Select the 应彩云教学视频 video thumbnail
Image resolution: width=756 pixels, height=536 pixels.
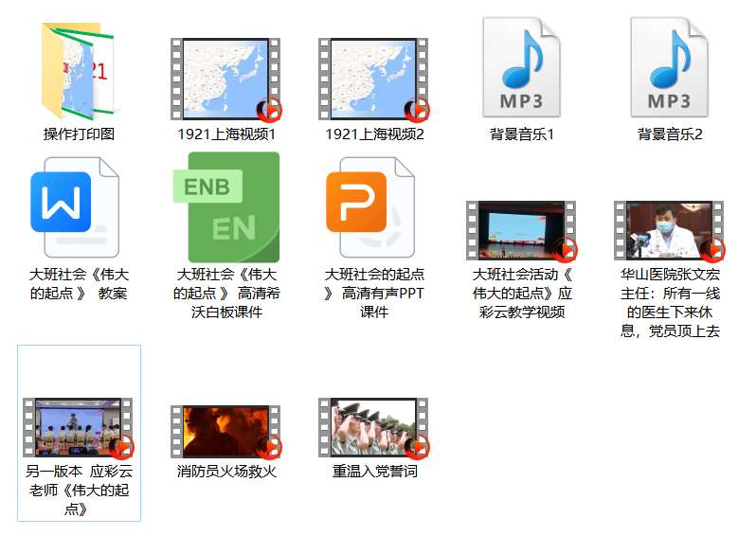[x=522, y=230]
